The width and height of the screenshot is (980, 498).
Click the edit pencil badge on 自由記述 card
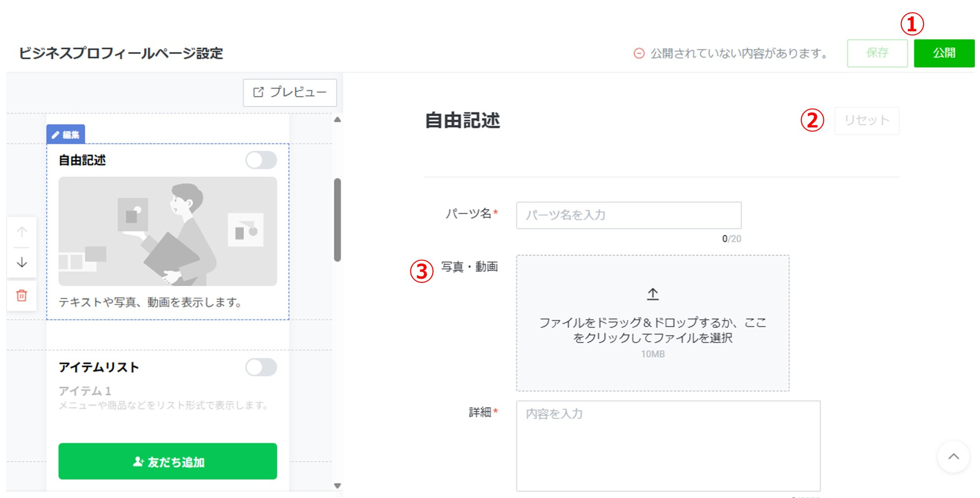click(x=66, y=135)
